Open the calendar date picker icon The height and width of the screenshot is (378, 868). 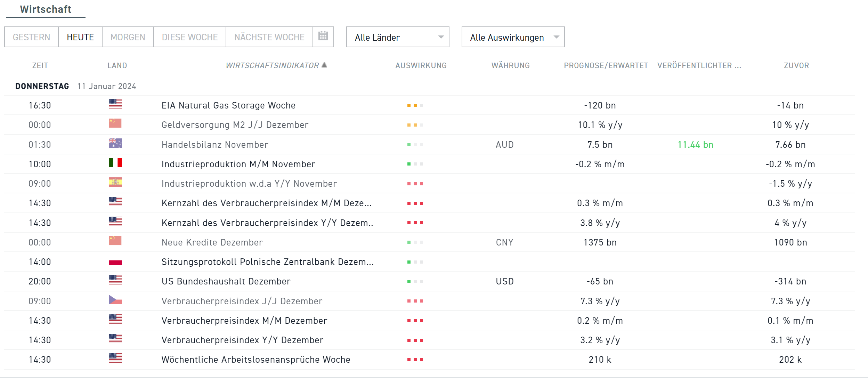(x=323, y=36)
